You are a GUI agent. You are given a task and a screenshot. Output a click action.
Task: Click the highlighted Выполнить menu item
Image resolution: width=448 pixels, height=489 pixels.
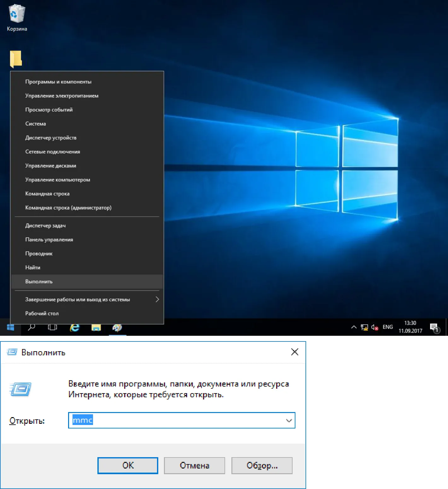[x=87, y=282]
